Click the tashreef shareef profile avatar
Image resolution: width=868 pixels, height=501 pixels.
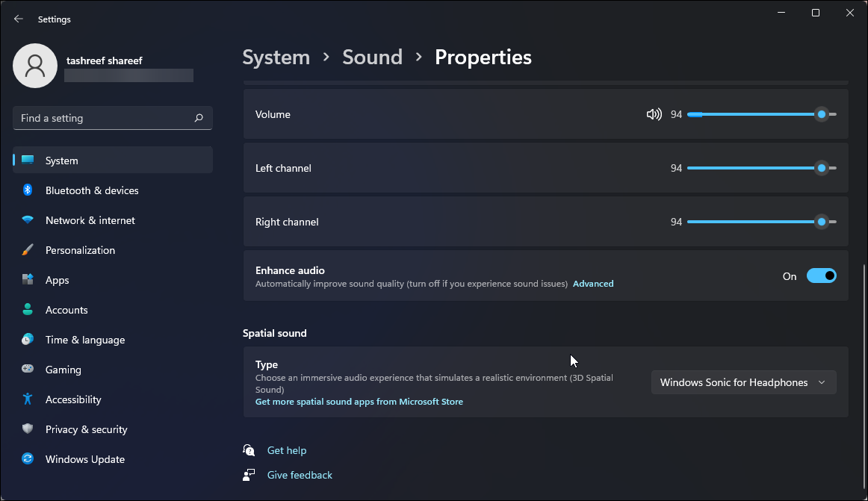coord(35,65)
